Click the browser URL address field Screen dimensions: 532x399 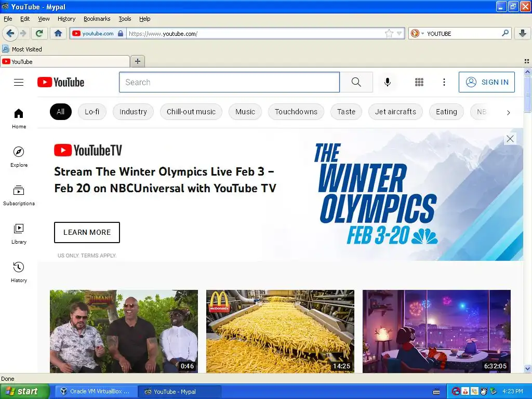pyautogui.click(x=255, y=34)
